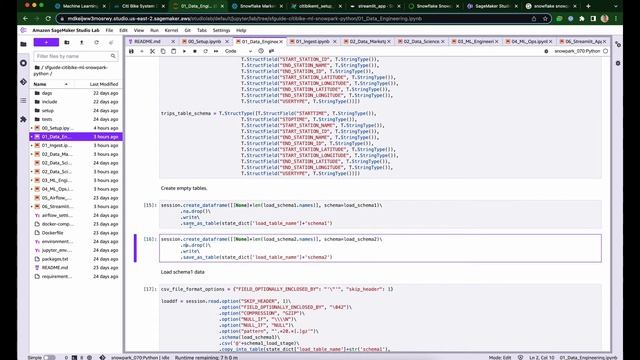Image resolution: width=640 pixels, height=360 pixels.
Task: Switch to the 02_Data_Science notebook tab
Action: pos(421,42)
